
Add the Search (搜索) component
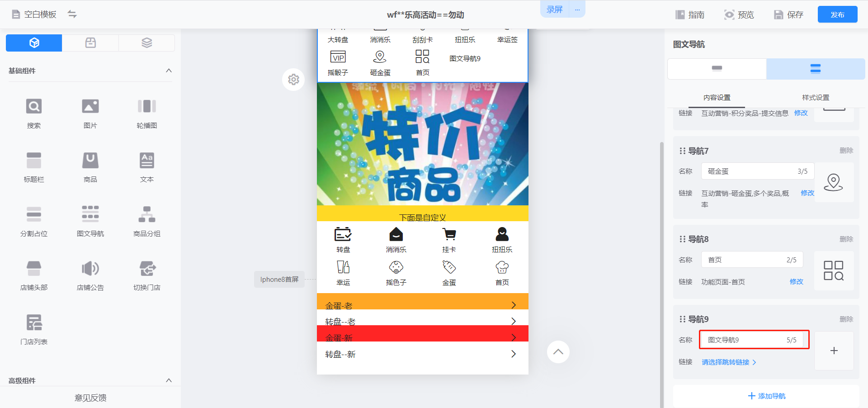tap(34, 107)
